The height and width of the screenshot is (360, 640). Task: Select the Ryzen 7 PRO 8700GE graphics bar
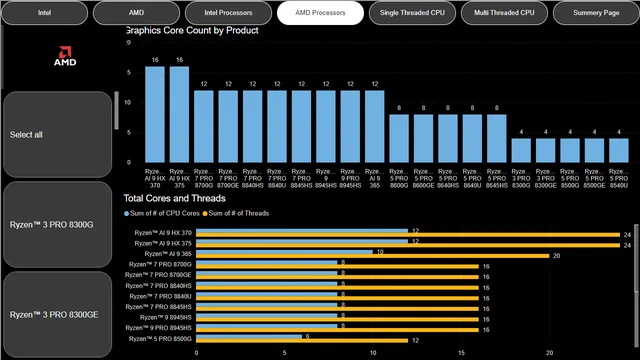tap(228, 127)
